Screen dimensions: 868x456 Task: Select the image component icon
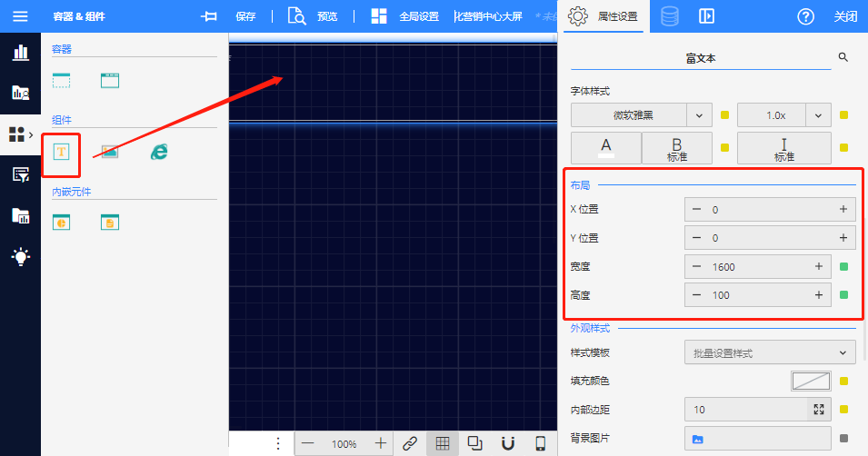click(x=110, y=153)
